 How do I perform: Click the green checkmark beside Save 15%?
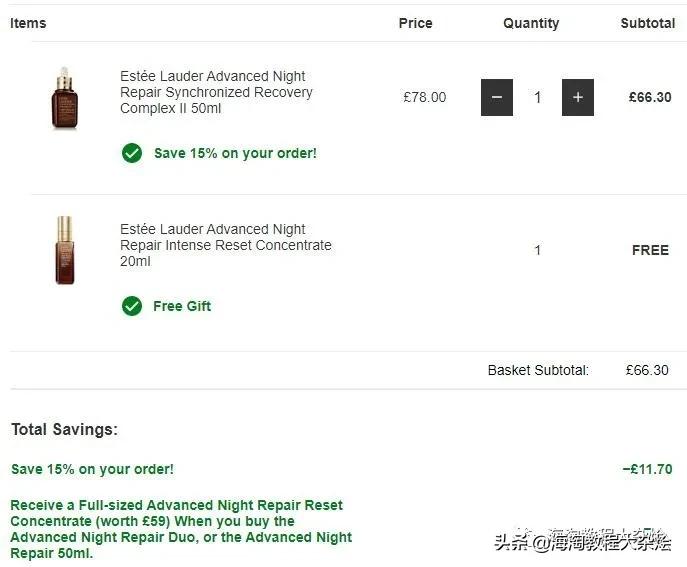click(132, 153)
